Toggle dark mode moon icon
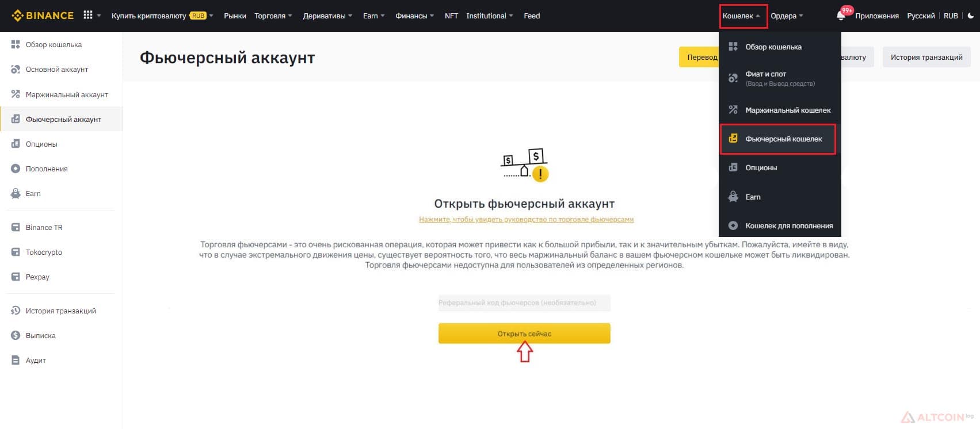Viewport: 980px width, 429px height. (x=970, y=16)
